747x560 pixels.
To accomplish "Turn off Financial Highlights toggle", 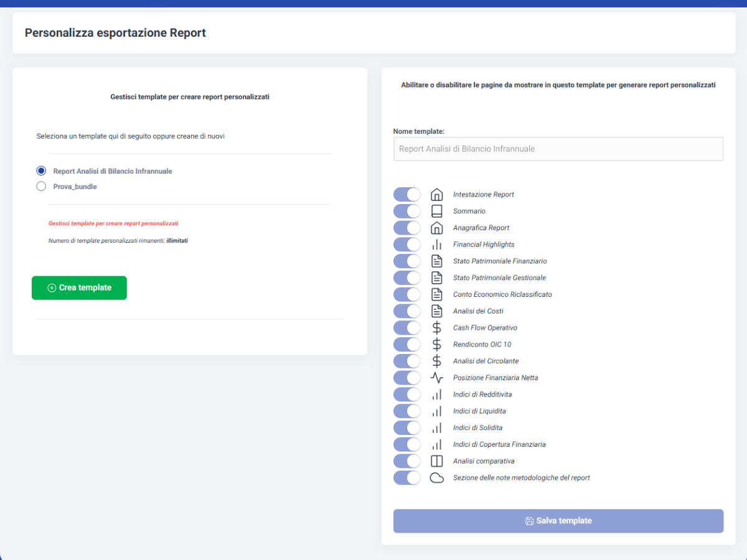I will 407,245.
